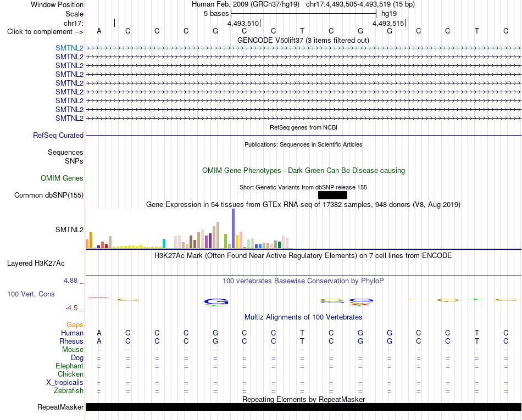Click 'Publications: Sequences in Scientific Articles' title
The width and height of the screenshot is (522, 420).
pyautogui.click(x=303, y=144)
